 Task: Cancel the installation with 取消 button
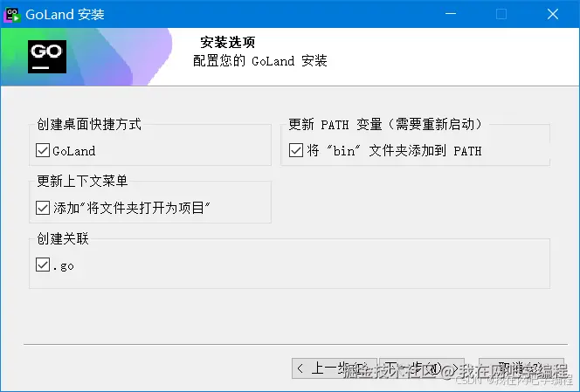[521, 368]
